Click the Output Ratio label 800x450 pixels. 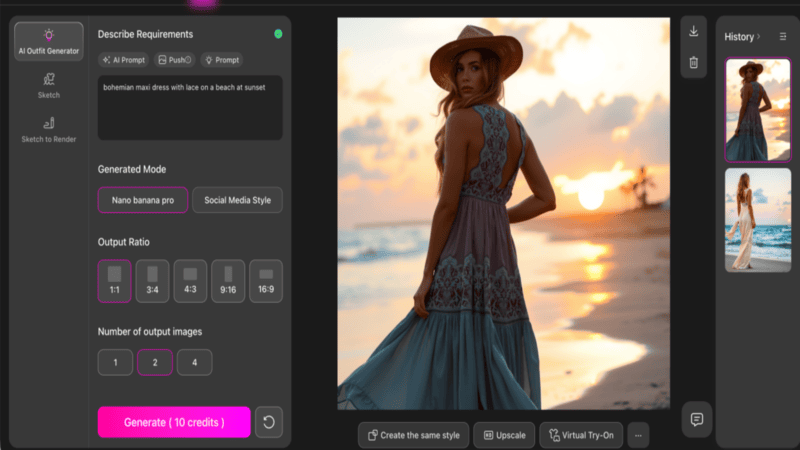(x=123, y=242)
